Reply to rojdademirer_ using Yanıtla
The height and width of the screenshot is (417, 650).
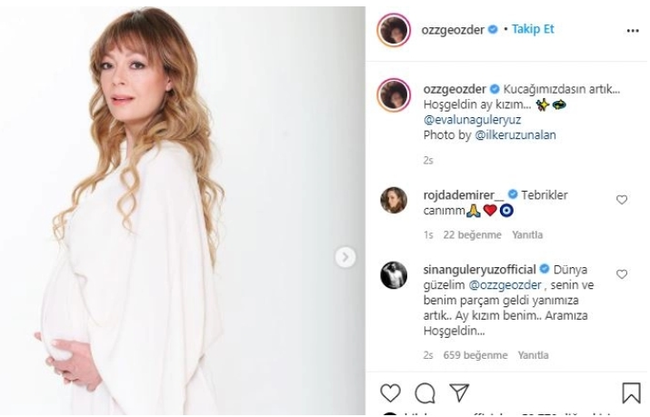click(526, 235)
